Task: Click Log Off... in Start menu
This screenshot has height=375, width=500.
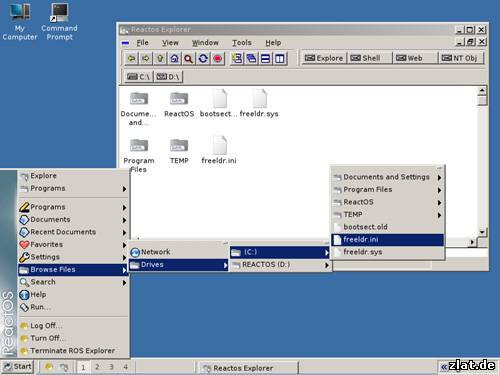Action: [x=73, y=326]
